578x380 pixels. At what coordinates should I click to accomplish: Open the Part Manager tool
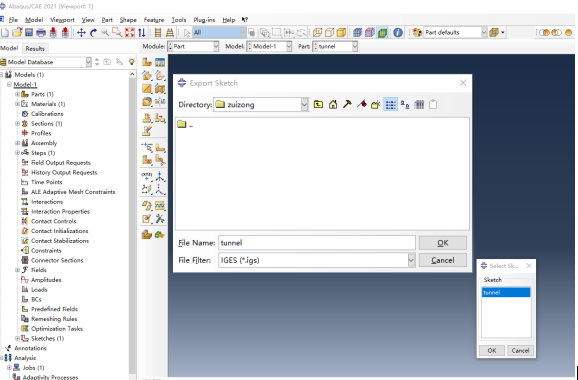(160, 62)
